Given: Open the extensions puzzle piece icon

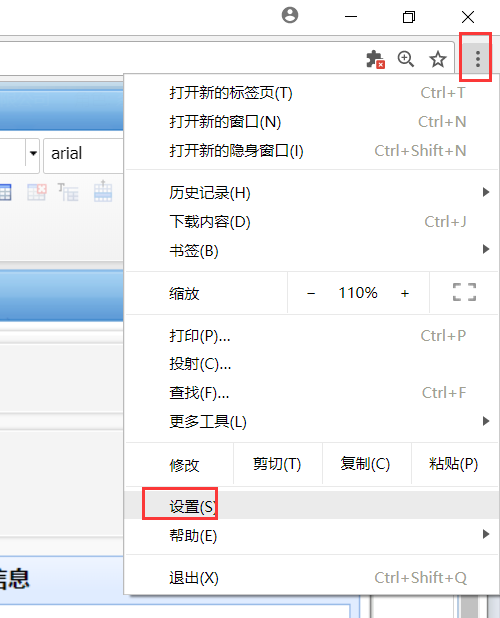Looking at the screenshot, I should 375,59.
